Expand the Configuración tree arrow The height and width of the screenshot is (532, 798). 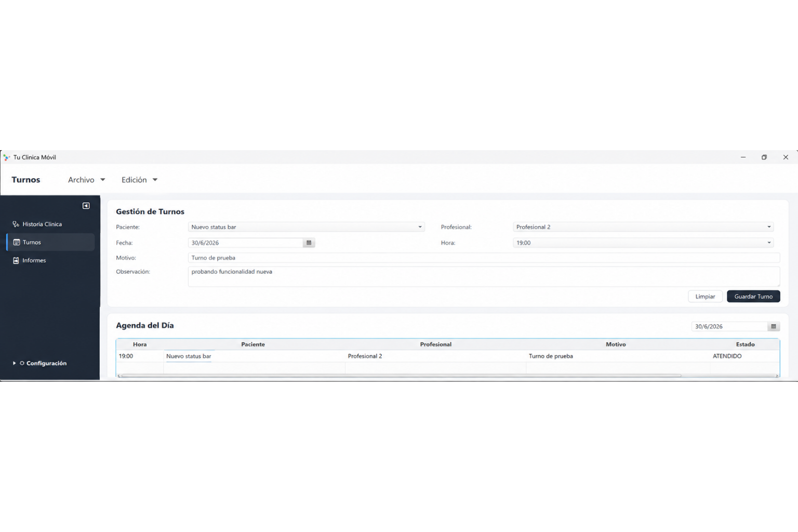[x=14, y=363]
